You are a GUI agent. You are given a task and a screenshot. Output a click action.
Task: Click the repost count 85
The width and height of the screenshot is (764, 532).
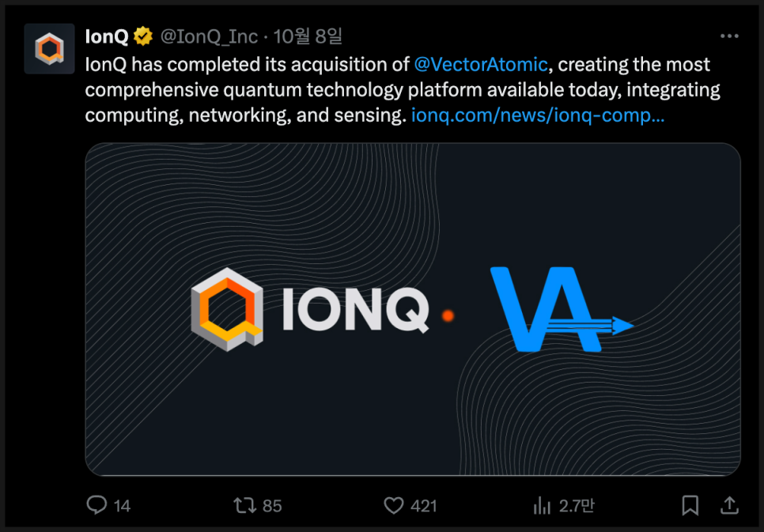click(x=272, y=506)
